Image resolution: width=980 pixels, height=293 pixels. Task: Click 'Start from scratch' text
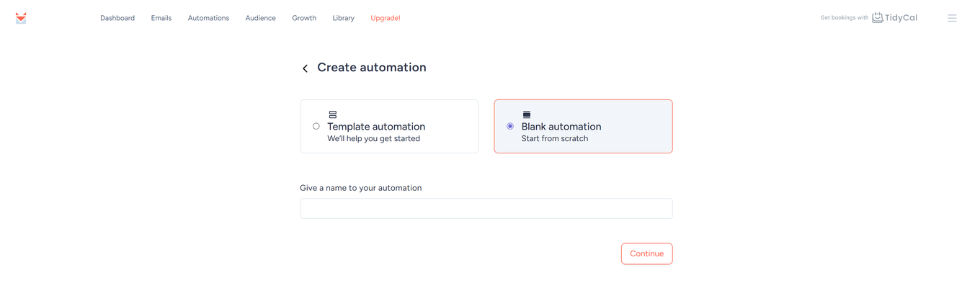click(x=555, y=139)
